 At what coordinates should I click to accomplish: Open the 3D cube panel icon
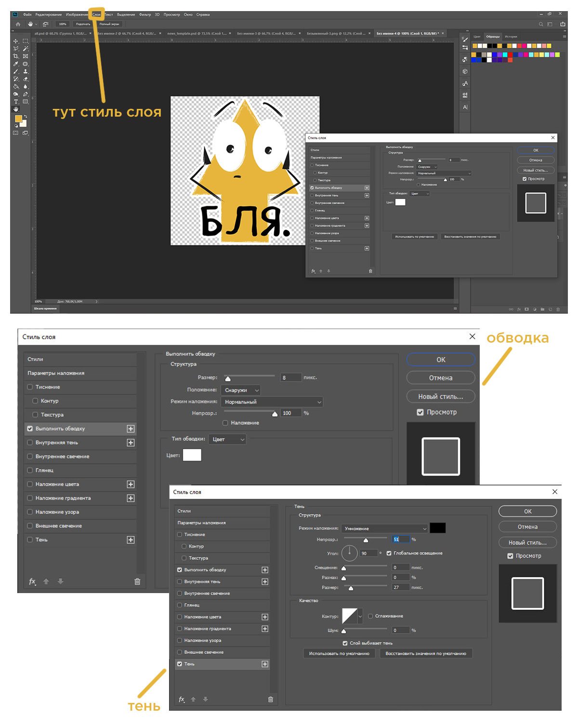coord(465,71)
